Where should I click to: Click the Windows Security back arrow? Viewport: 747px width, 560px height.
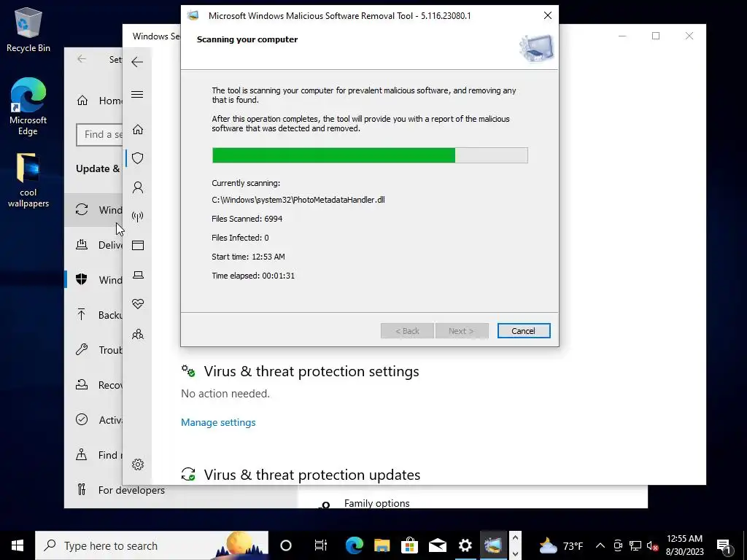coord(137,62)
